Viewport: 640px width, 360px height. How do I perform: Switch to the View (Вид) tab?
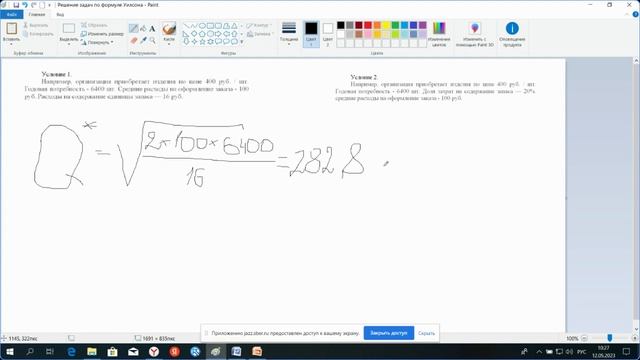60,14
